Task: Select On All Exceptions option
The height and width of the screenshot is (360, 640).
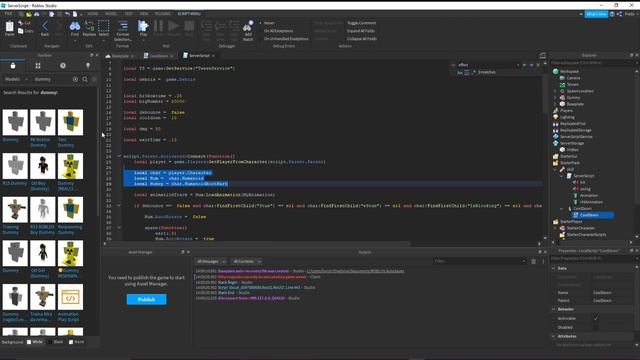Action: [x=276, y=31]
